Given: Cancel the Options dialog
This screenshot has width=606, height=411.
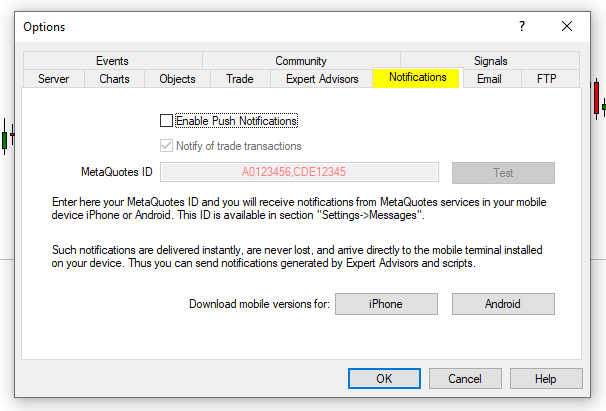Looking at the screenshot, I should (x=464, y=379).
